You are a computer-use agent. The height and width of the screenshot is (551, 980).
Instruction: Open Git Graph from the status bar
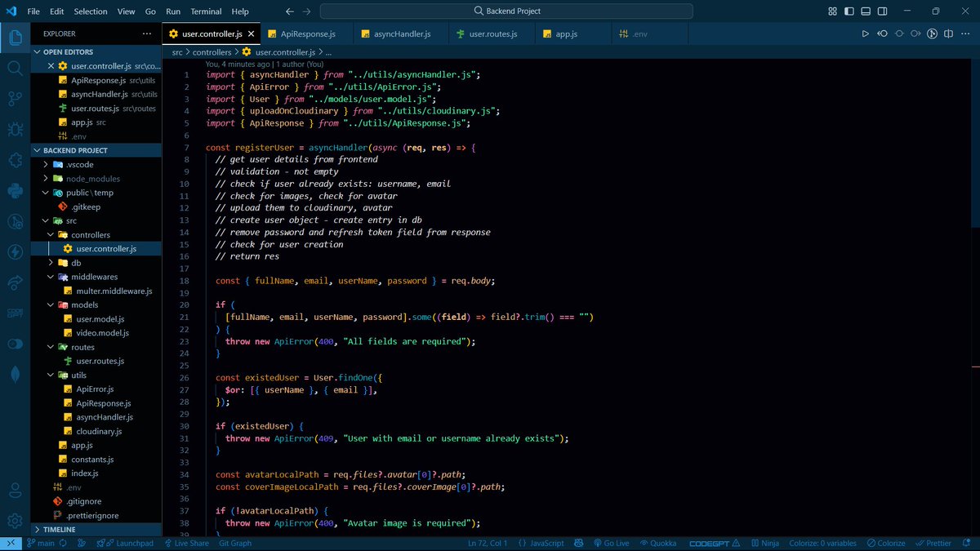235,543
